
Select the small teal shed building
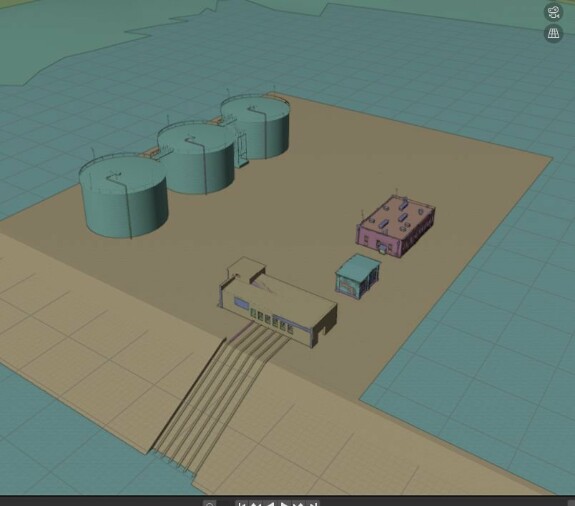click(358, 275)
